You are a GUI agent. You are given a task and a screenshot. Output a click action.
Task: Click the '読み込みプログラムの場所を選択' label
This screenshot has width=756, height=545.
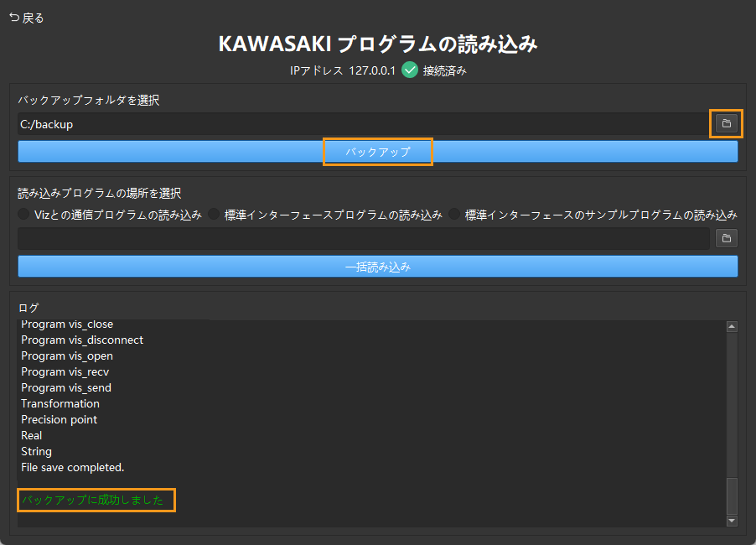[100, 193]
